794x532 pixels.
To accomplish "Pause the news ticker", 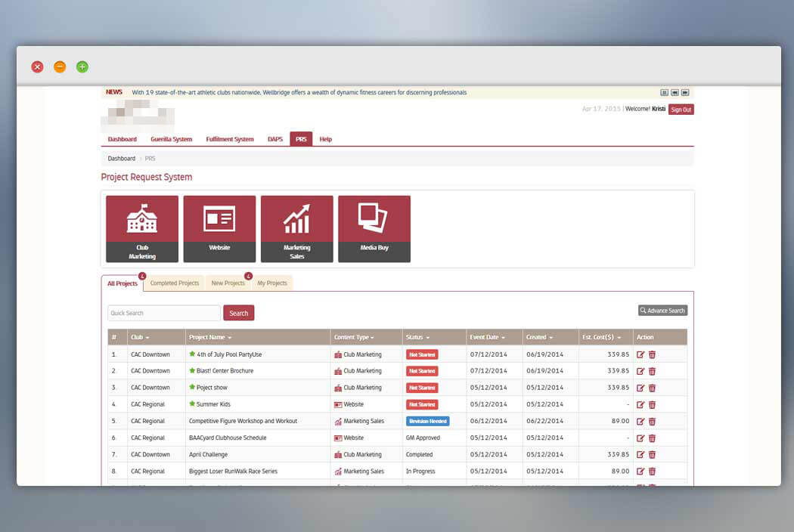I will pyautogui.click(x=665, y=93).
